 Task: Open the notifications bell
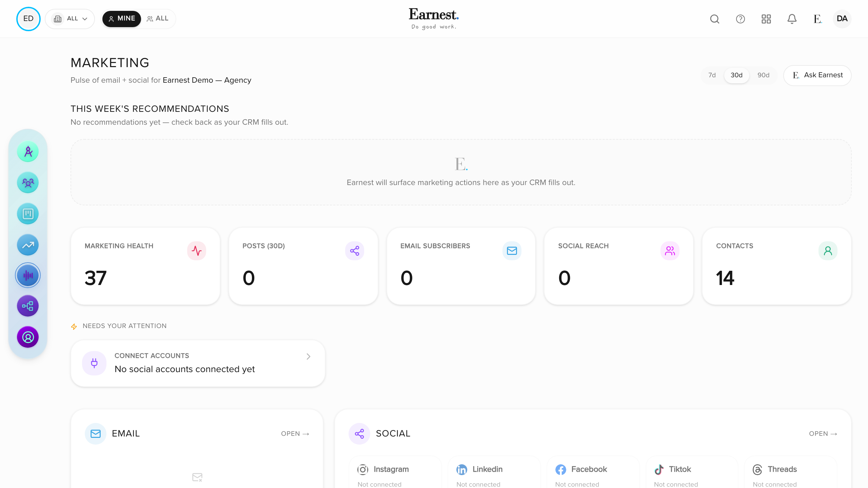pos(792,19)
